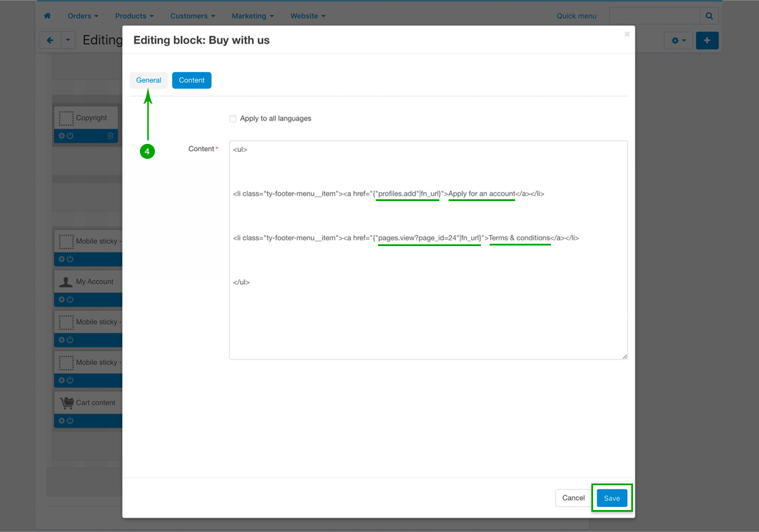Click the home icon in the top navigation
This screenshot has width=759, height=532.
(47, 16)
